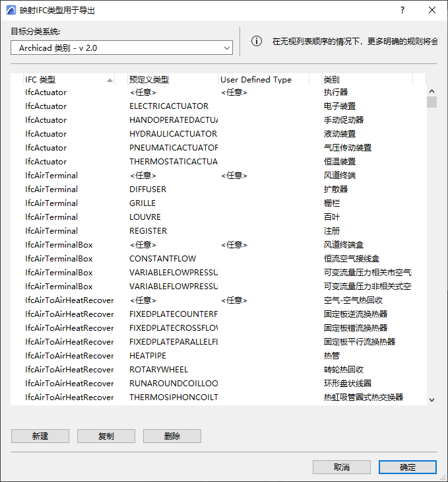Viewport: 448px width, 482px height.
Task: Click the scroll up arrow of list
Action: point(432,91)
